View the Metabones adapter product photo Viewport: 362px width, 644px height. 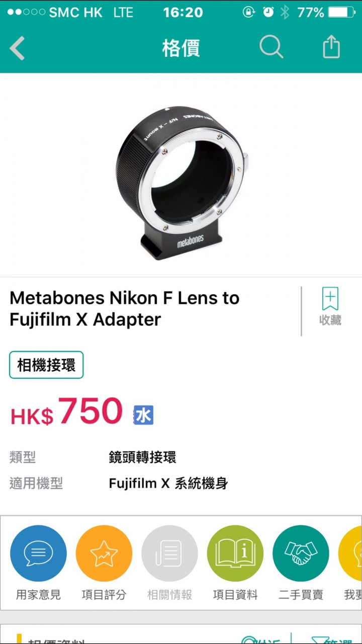pos(182,183)
